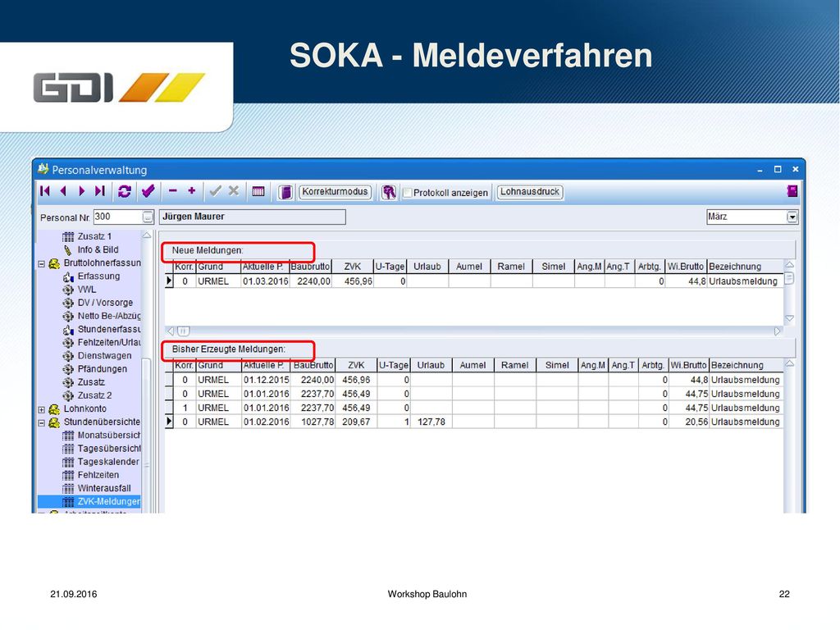Click the 2240,00 Baubrutto cell in Neue Meldungen
This screenshot has width=840, height=630.
tap(311, 281)
